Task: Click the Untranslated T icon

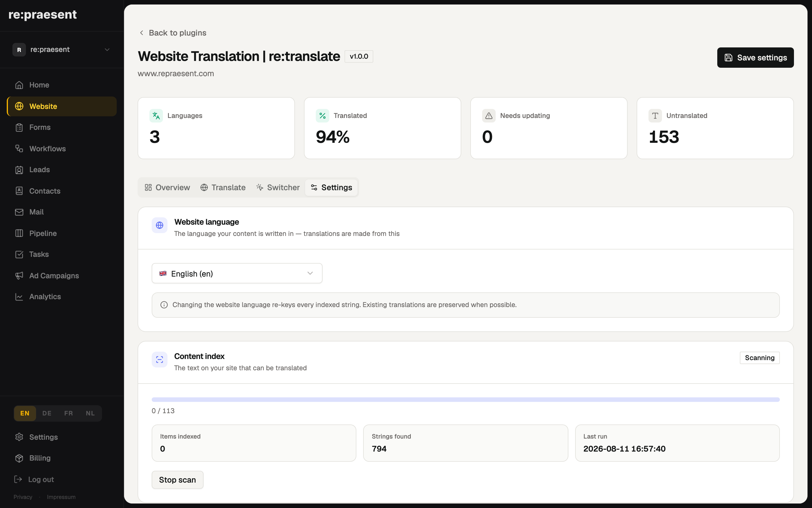Action: (x=655, y=116)
